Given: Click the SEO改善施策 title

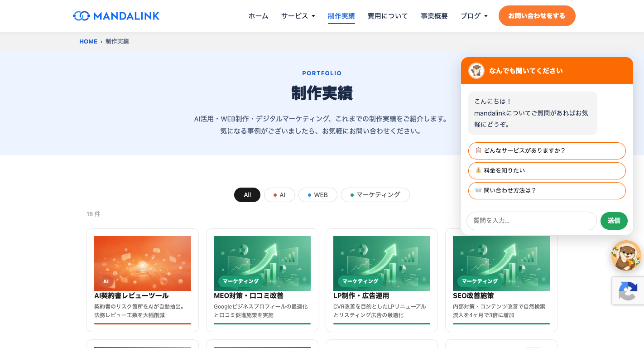Looking at the screenshot, I should click(473, 296).
